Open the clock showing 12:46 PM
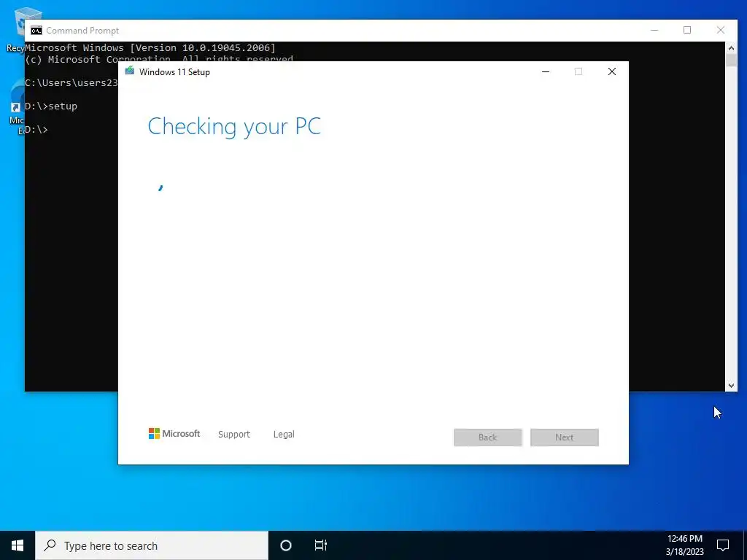The image size is (747, 560). [x=684, y=545]
